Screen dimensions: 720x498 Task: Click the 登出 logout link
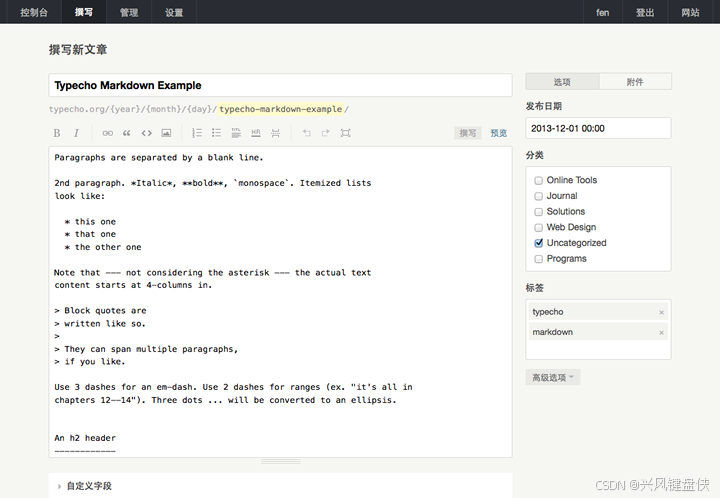pyautogui.click(x=645, y=12)
